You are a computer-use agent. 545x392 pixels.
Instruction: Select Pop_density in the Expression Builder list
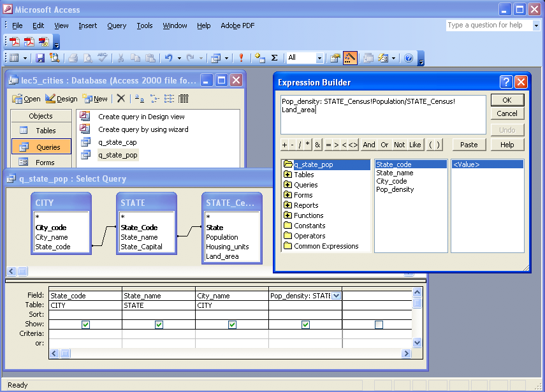point(395,189)
